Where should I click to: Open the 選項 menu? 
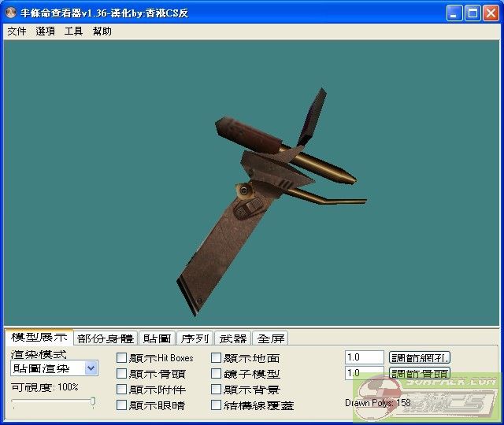click(x=45, y=31)
